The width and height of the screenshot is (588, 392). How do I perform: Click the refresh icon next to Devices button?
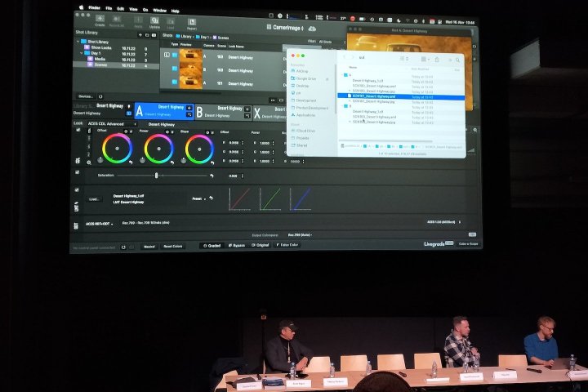(x=100, y=96)
